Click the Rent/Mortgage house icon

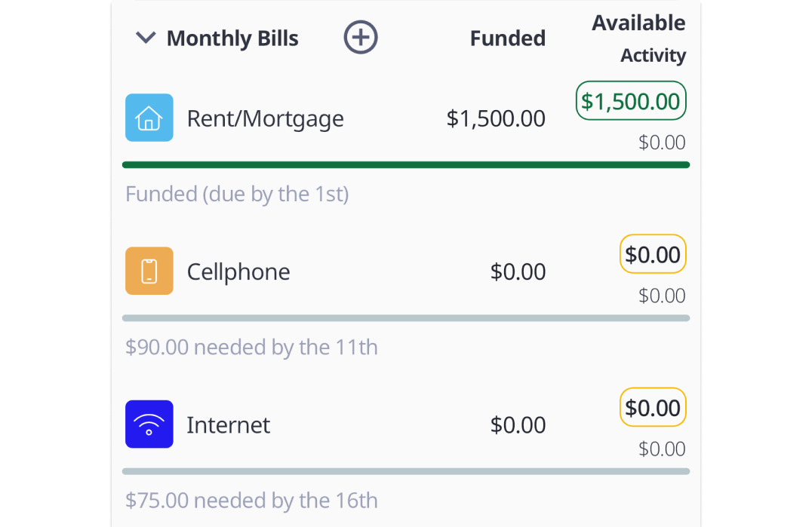pyautogui.click(x=149, y=118)
